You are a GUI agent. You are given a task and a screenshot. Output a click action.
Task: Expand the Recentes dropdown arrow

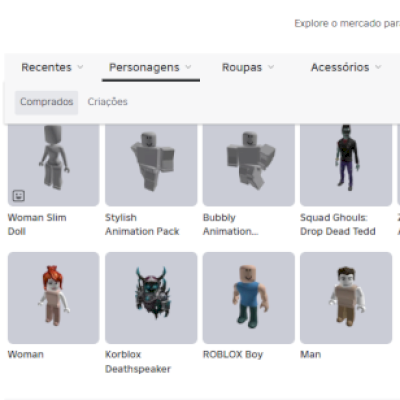pos(80,67)
